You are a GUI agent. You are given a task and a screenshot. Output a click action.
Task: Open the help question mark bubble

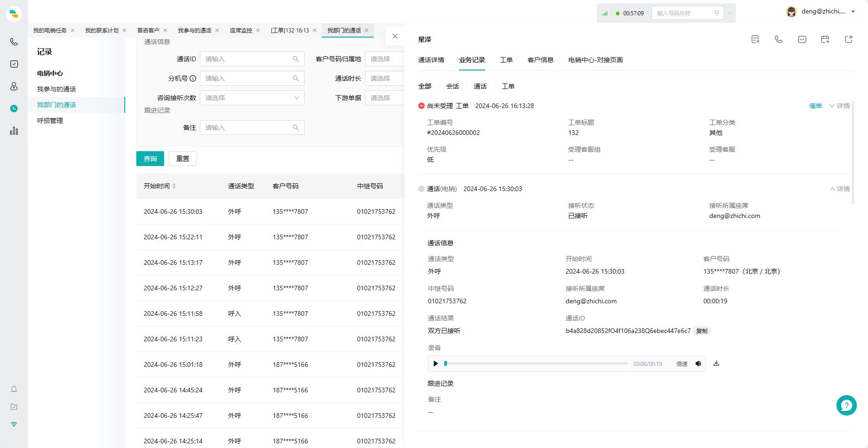846,405
